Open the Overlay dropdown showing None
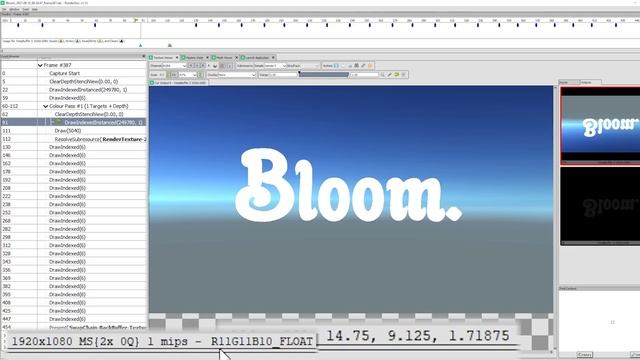This screenshot has height=360, width=640. 237,75
